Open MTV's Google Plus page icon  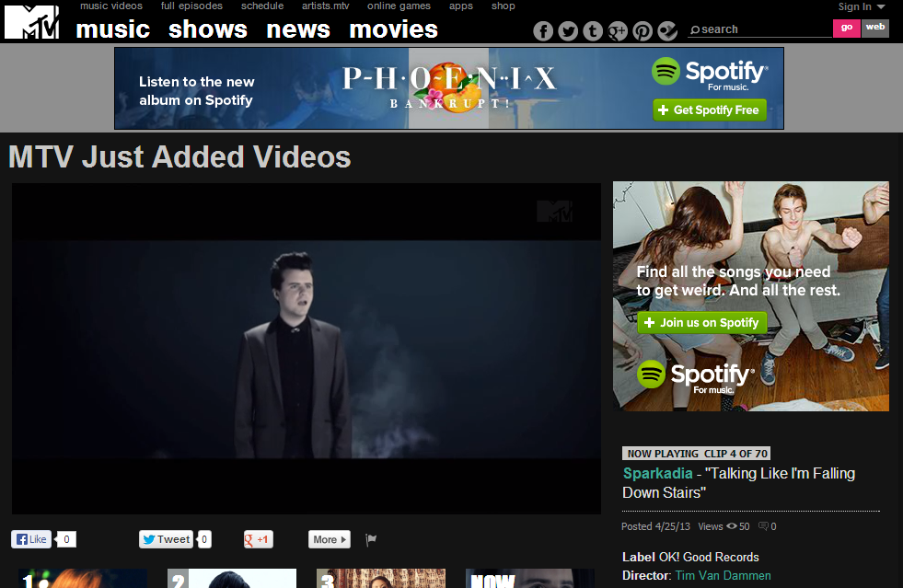pos(618,31)
